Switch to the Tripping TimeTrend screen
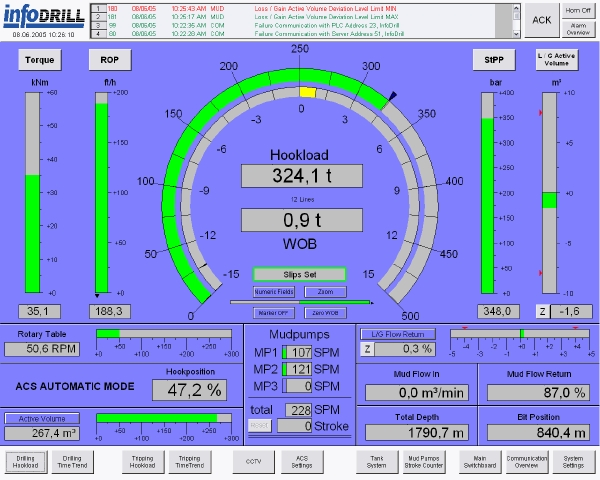 click(190, 462)
